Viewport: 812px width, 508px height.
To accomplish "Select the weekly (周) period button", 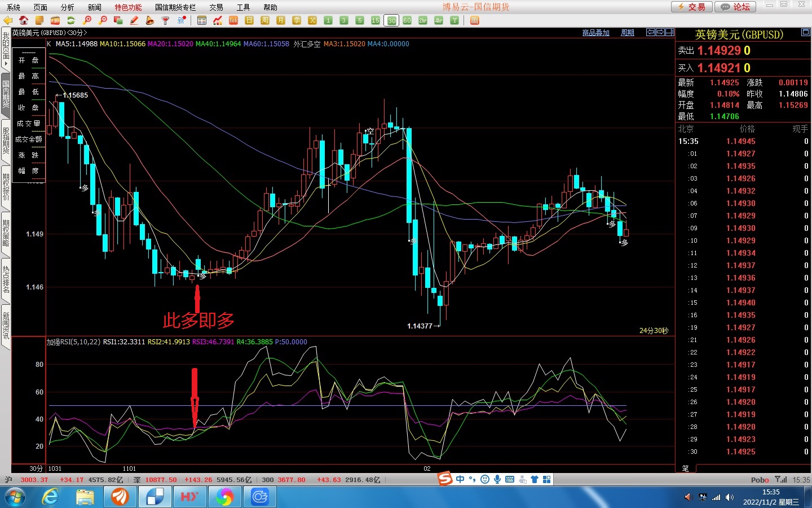I will [265, 20].
